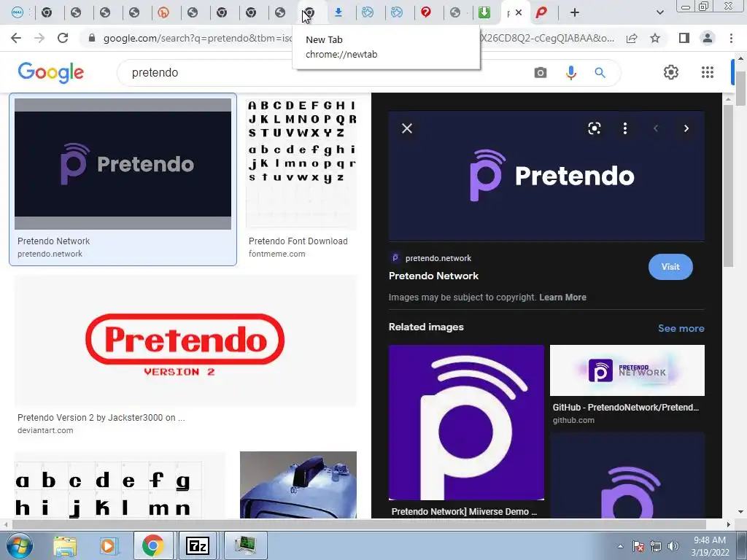Screen dimensions: 747x560
Task: Open the 'Pretendo Network' preview title
Action: [x=433, y=276]
